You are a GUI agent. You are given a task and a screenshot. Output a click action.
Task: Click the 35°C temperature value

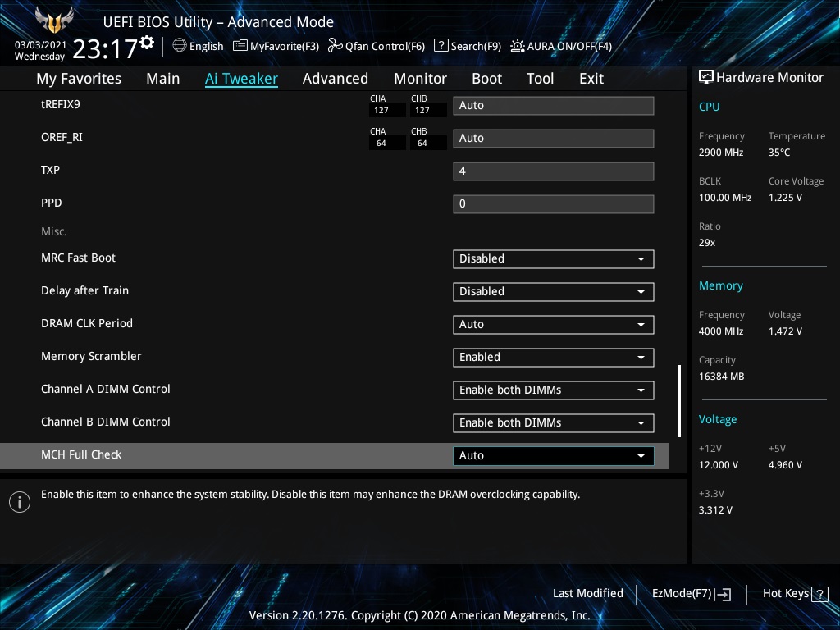click(779, 153)
